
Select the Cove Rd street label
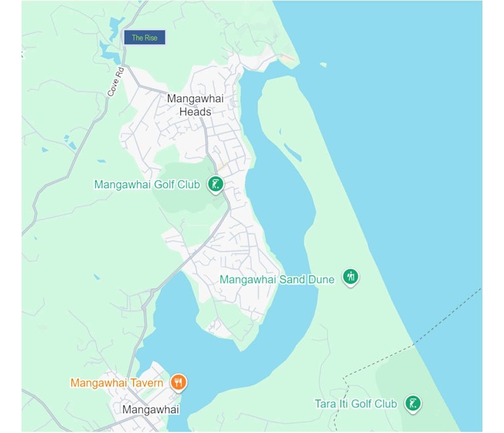click(x=115, y=81)
